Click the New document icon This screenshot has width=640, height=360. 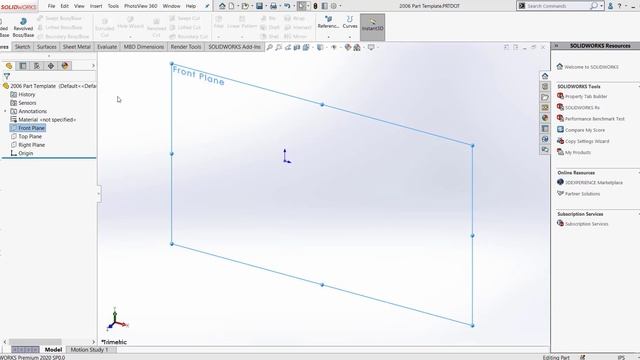click(231, 6)
